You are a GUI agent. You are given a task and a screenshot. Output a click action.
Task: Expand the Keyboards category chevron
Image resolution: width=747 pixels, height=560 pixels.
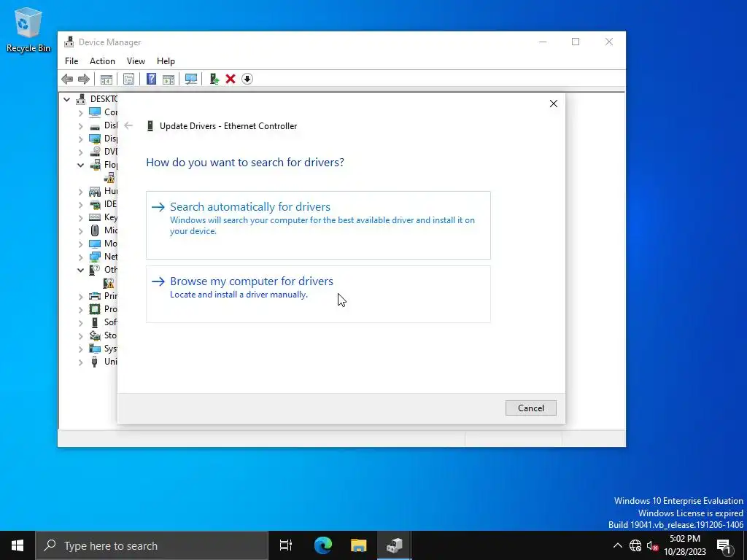(80, 217)
